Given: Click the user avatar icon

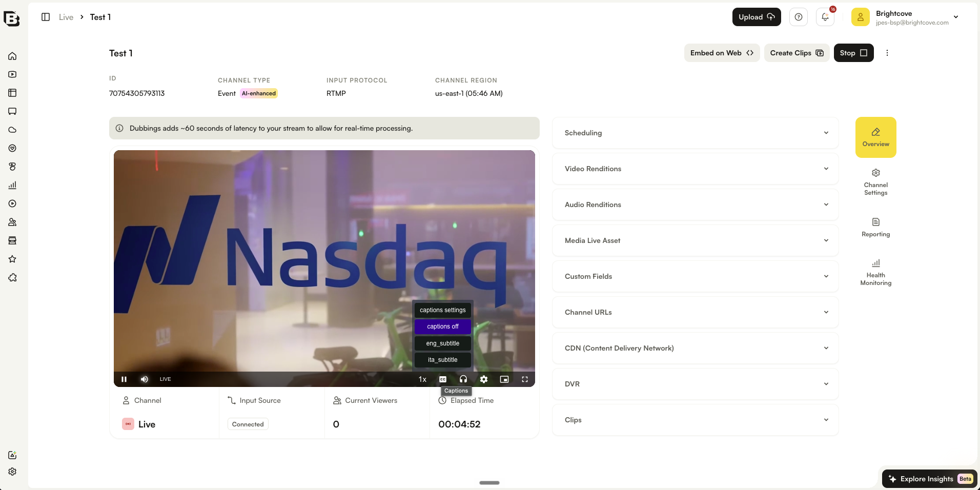Looking at the screenshot, I should click(x=861, y=17).
